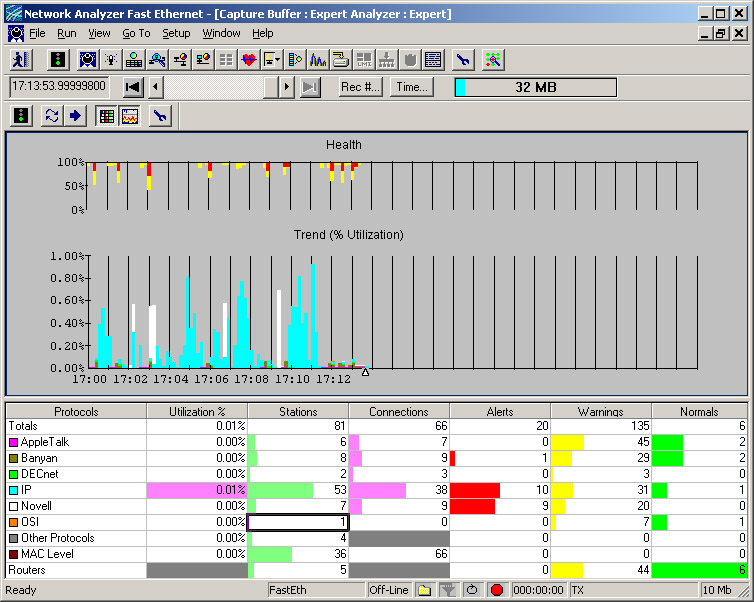Open the Setup menu
The width and height of the screenshot is (754, 602).
176,33
